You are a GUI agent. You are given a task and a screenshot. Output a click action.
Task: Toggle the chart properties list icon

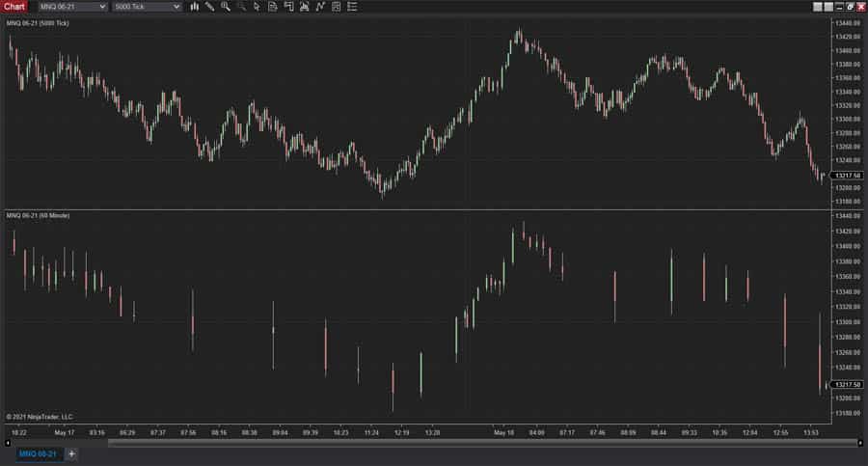coord(352,7)
